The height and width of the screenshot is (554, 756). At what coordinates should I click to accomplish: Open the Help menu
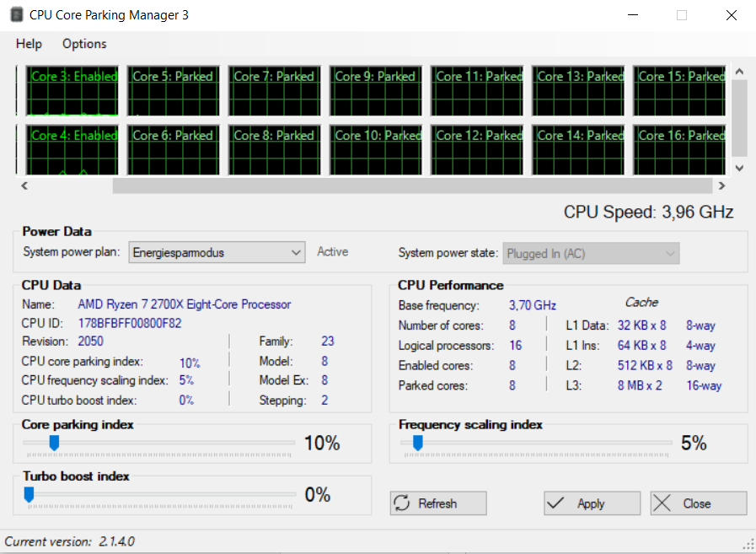(x=29, y=44)
